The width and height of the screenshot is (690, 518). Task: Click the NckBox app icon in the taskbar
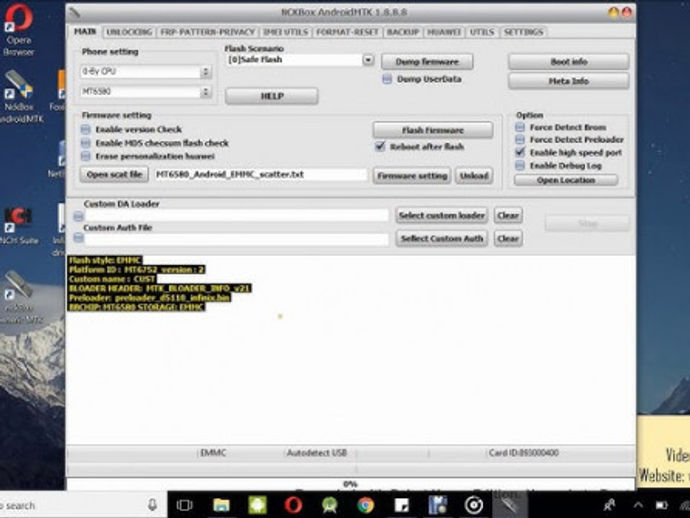pyautogui.click(x=510, y=505)
